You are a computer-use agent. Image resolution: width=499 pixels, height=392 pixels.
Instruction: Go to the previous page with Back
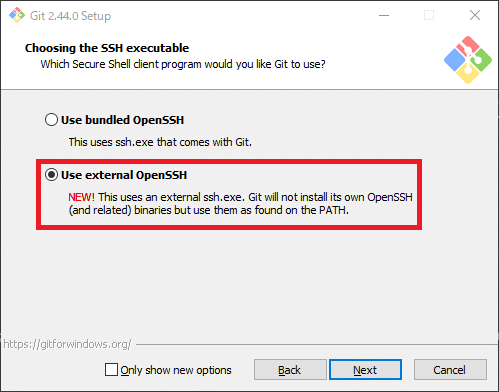[x=290, y=370]
